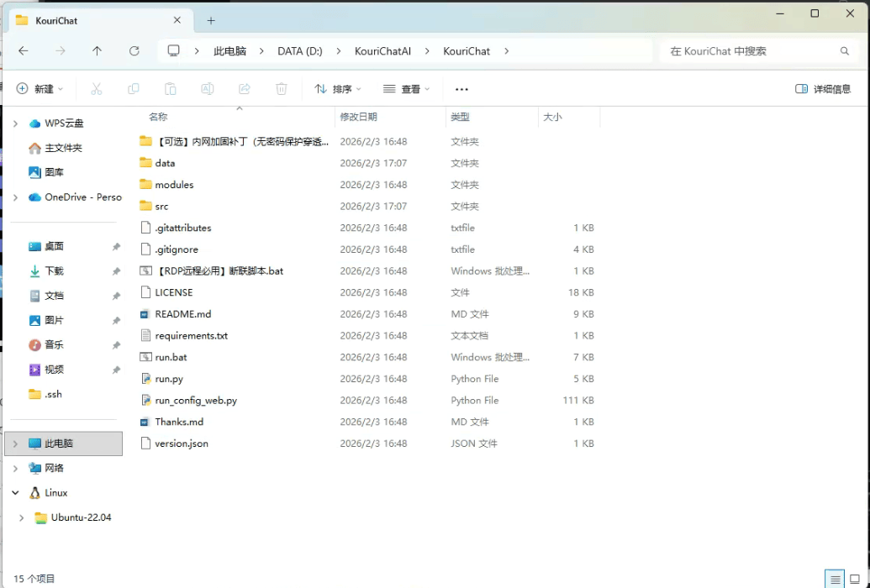Close the KouriChat tab

click(x=177, y=20)
